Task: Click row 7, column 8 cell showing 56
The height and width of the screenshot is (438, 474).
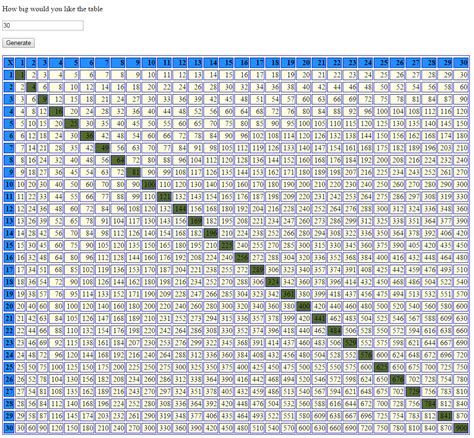Action: click(118, 148)
